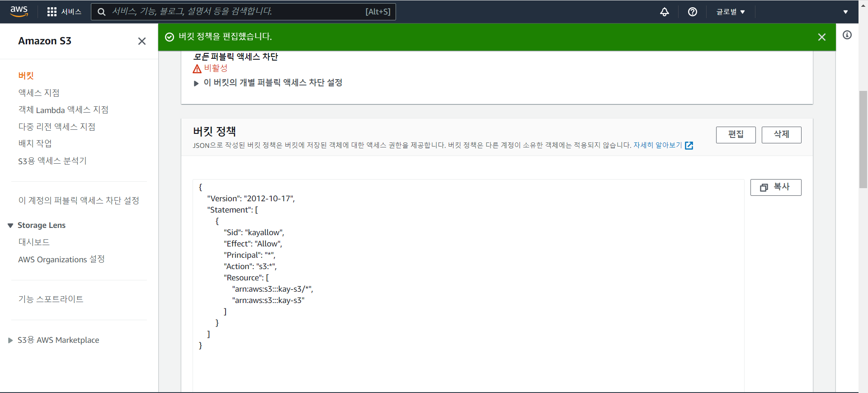Open the 자세히 알아보기 link
The height and width of the screenshot is (393, 868).
point(657,145)
